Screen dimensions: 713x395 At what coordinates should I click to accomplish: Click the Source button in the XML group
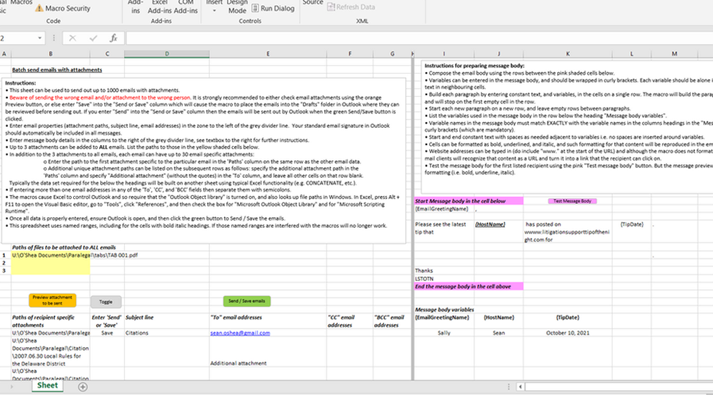313,3
